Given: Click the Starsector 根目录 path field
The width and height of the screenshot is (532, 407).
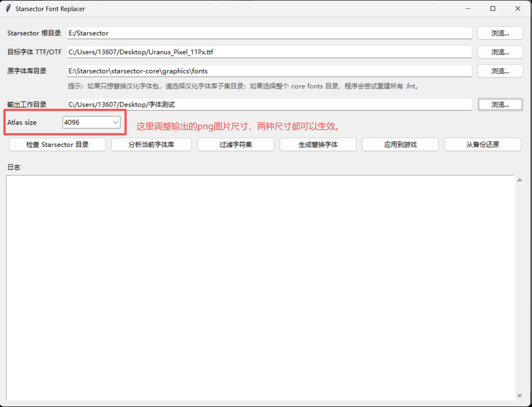Looking at the screenshot, I should (270, 33).
